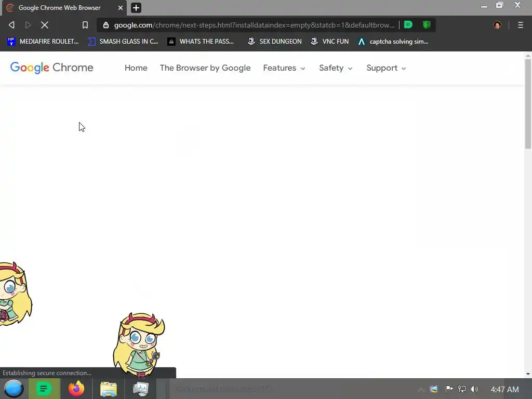Go back using the back arrow
The height and width of the screenshot is (399, 532).
tap(11, 25)
